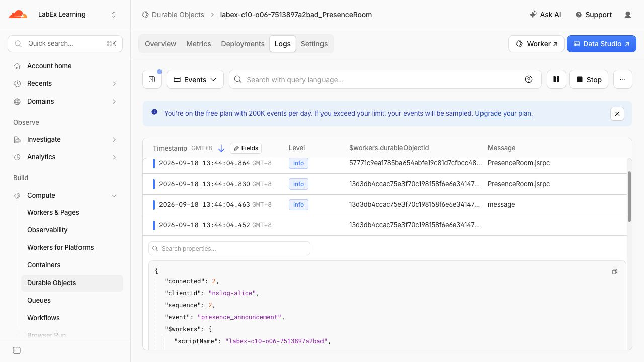Click the info badge on the 13:44:04.463 row

coord(298,205)
